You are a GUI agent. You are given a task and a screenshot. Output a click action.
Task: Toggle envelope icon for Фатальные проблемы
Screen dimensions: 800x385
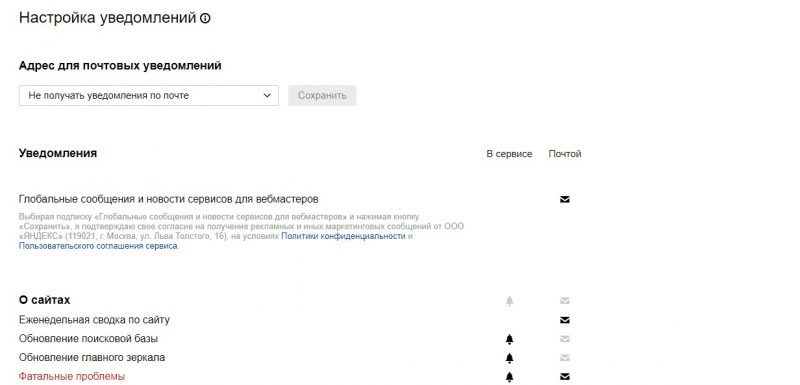coord(564,377)
